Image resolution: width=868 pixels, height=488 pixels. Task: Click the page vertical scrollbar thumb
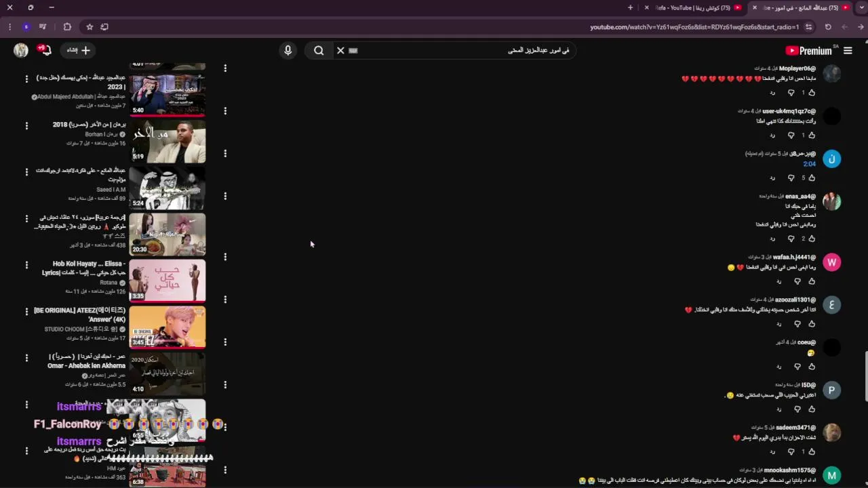click(865, 377)
